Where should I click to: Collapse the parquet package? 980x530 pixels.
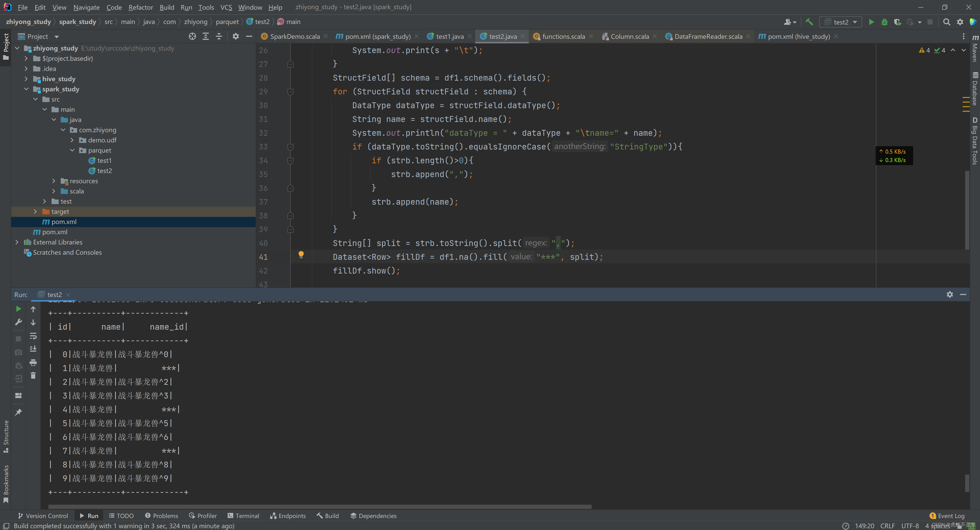click(72, 150)
